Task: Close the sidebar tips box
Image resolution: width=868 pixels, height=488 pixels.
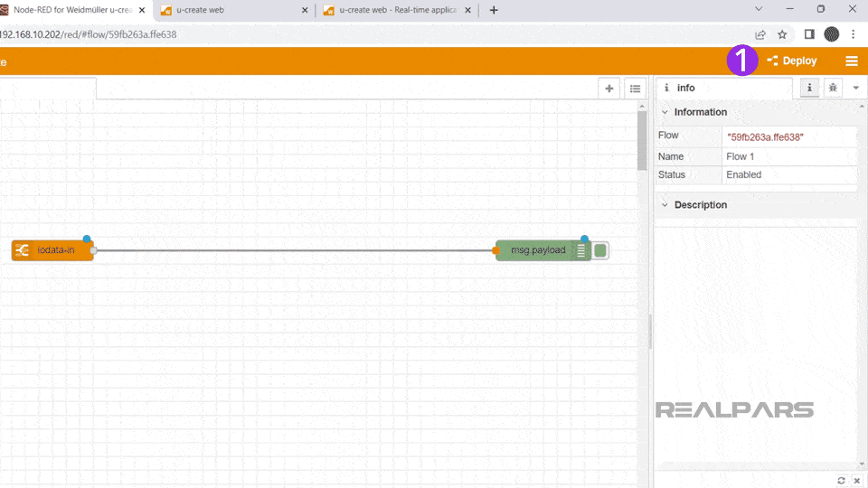Action: [x=856, y=480]
